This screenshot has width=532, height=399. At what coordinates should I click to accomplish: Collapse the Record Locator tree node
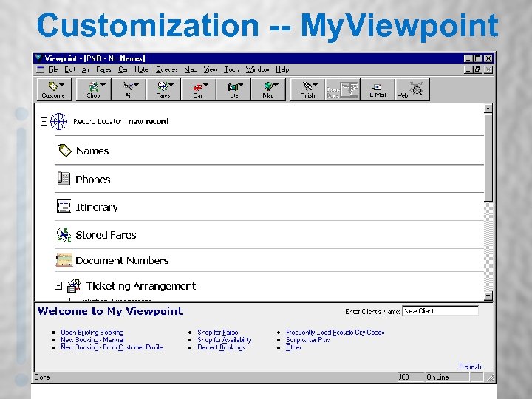[44, 121]
